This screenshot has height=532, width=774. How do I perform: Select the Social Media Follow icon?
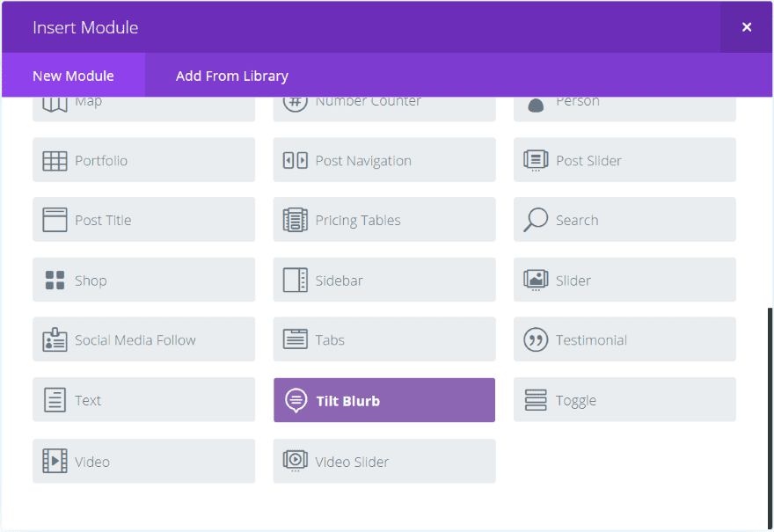point(55,340)
